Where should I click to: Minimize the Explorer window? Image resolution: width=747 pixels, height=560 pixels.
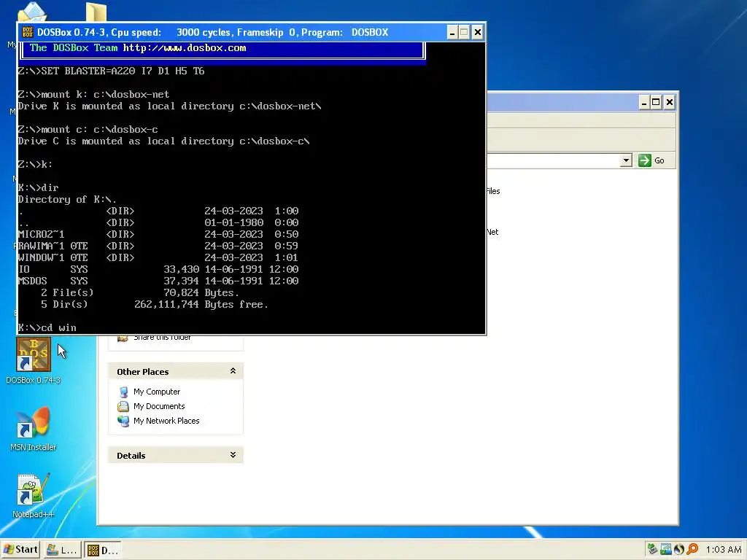644,102
